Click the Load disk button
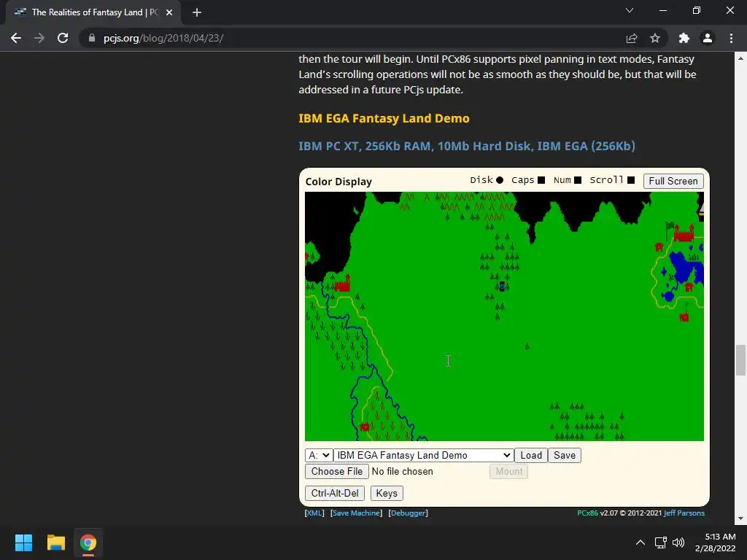747x560 pixels. 531,455
